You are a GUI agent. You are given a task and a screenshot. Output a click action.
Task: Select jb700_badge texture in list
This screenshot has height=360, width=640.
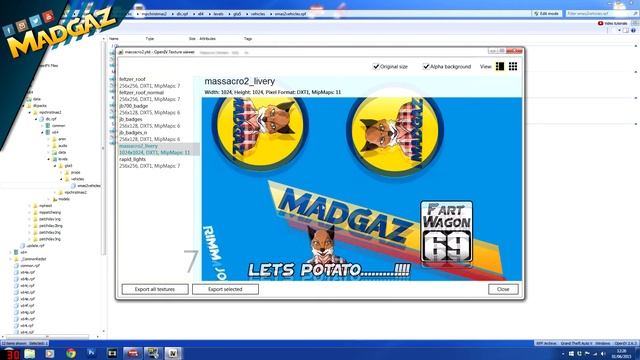coord(159,109)
